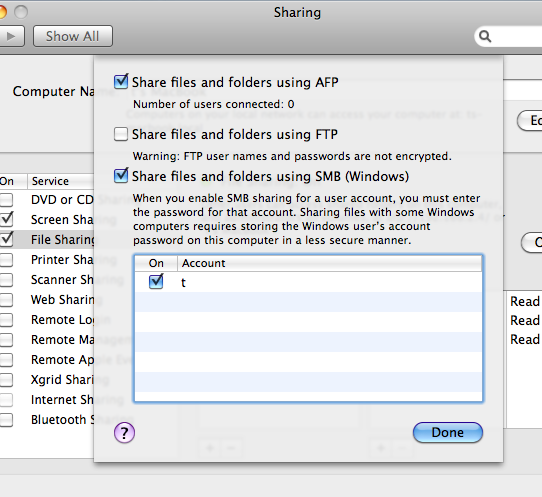Screen dimensions: 542x497
Task: Open the purple help question mark button
Action: 124,433
